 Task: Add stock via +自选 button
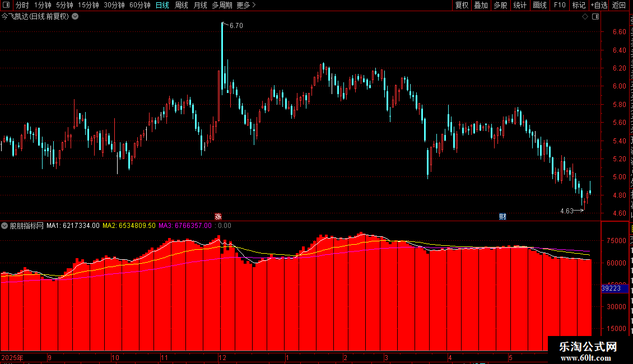pyautogui.click(x=599, y=5)
